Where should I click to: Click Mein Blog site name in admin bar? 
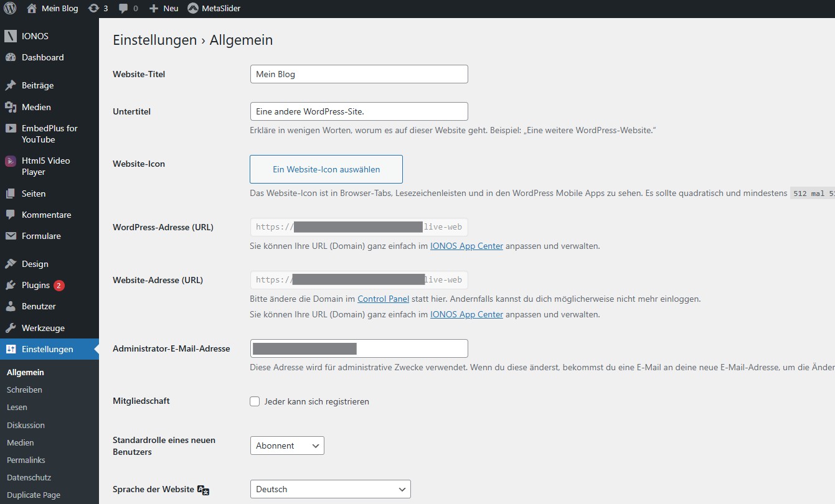[60, 8]
